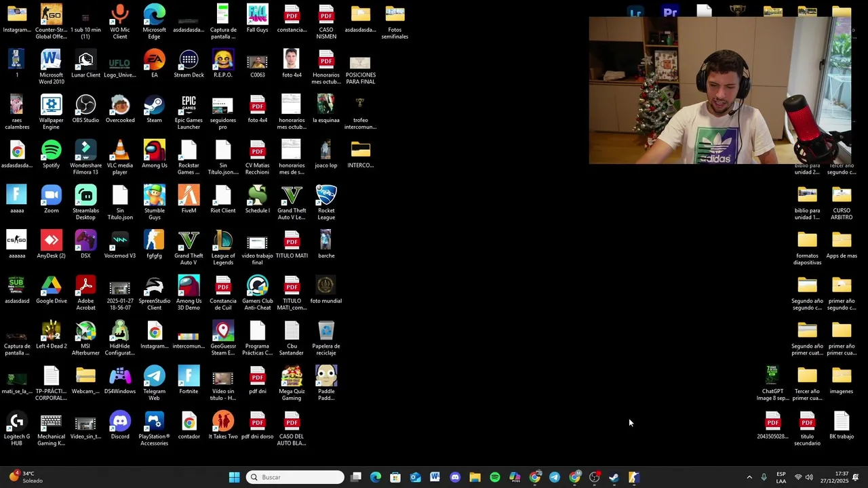The image size is (868, 488).
Task: Open the Stream Deck shortcut
Action: coord(189,64)
